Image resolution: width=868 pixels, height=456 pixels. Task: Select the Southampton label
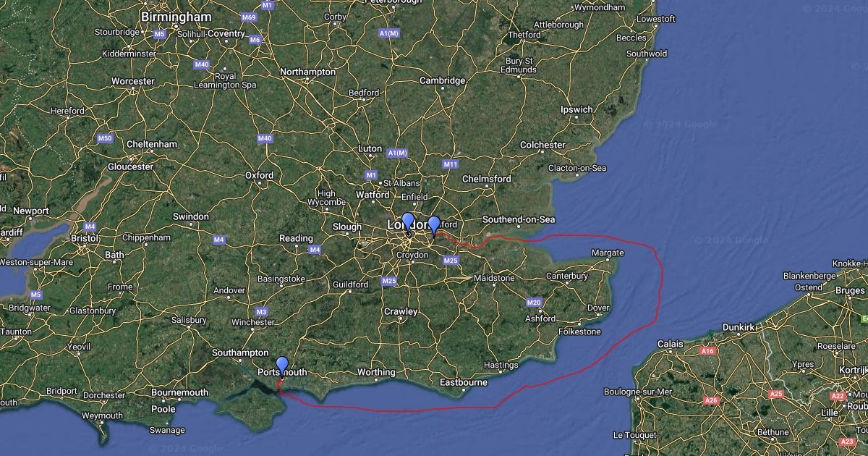tap(240, 352)
